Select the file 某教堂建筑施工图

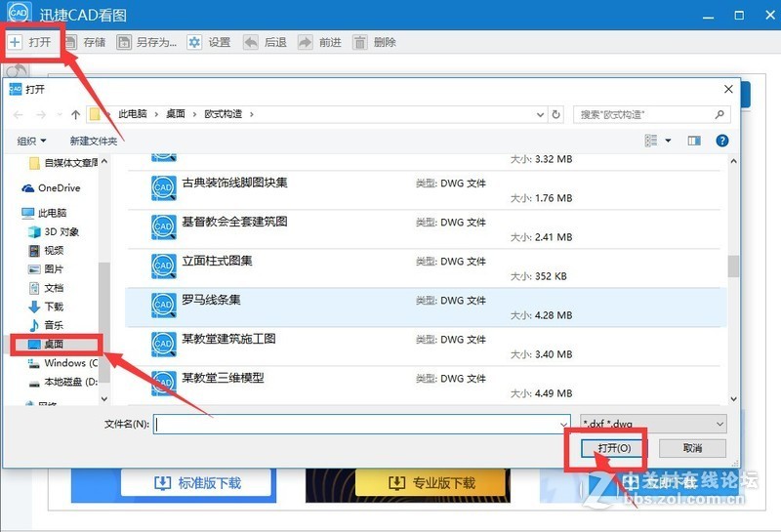[424, 347]
